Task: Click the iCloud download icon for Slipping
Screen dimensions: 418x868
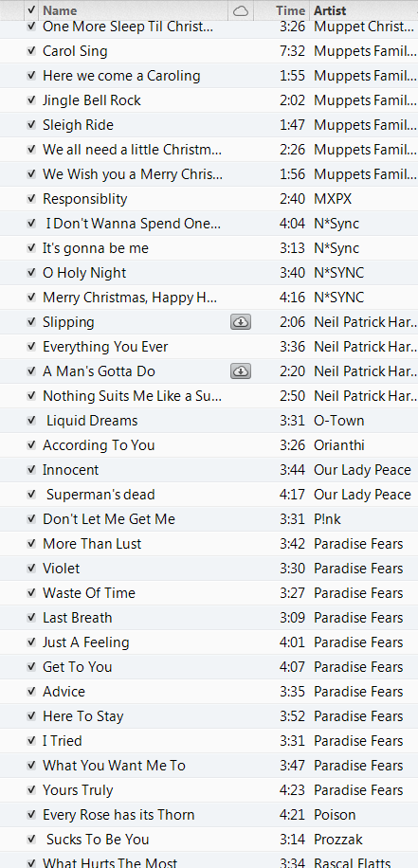Action: click(241, 322)
